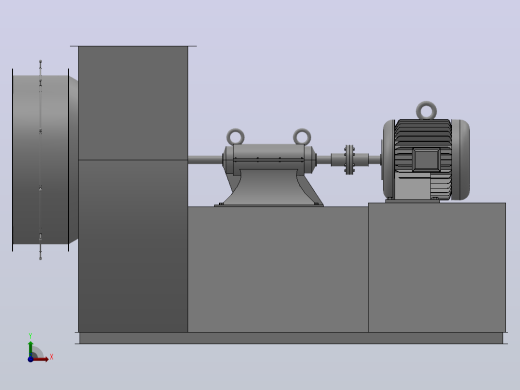Click the Y label of the triad
The width and height of the screenshot is (520, 390).
(30, 336)
